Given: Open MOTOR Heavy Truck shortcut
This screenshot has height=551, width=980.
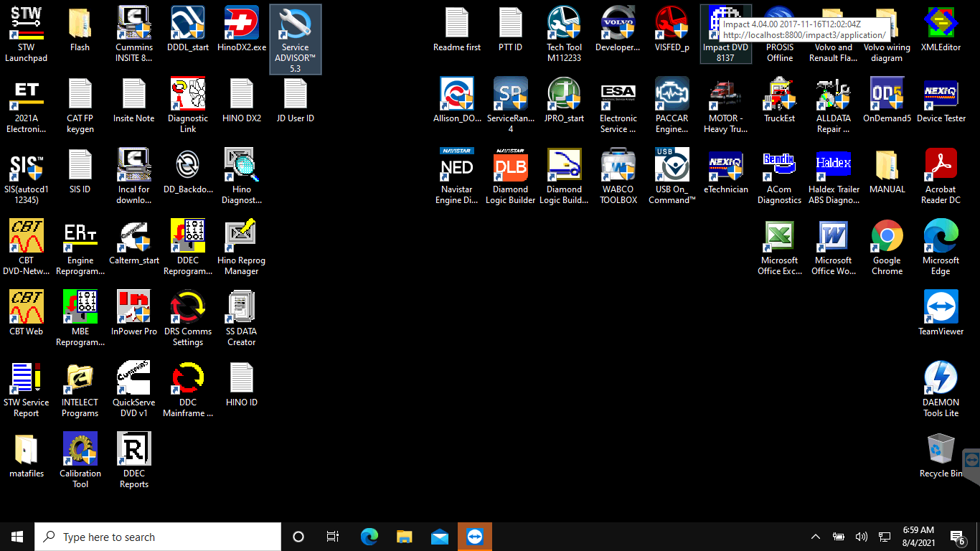Looking at the screenshot, I should 725,105.
